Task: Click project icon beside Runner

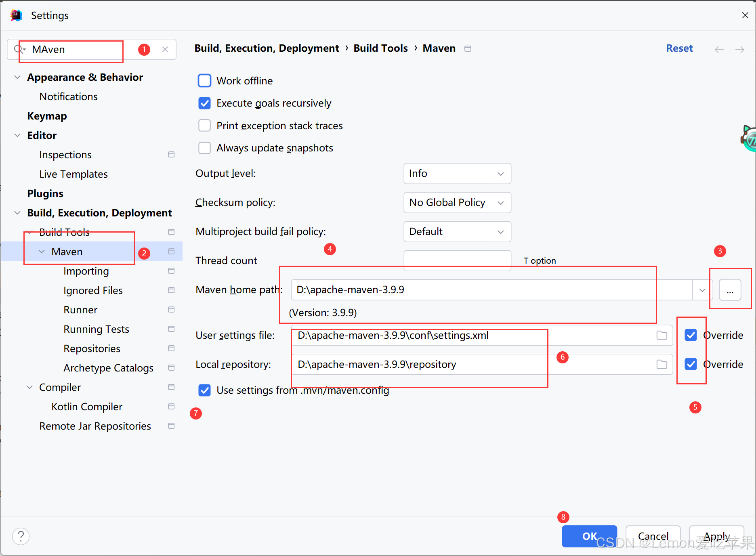Action: coord(171,310)
